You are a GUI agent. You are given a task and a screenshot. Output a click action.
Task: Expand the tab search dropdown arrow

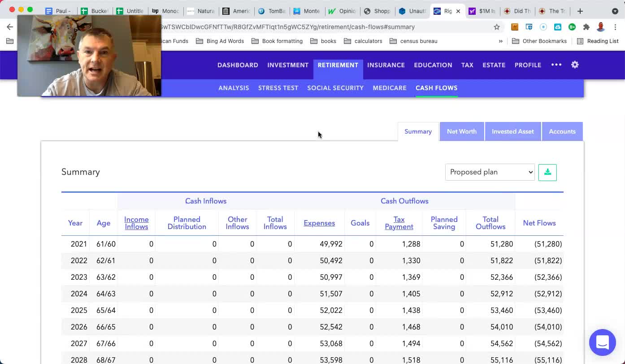[x=615, y=11]
